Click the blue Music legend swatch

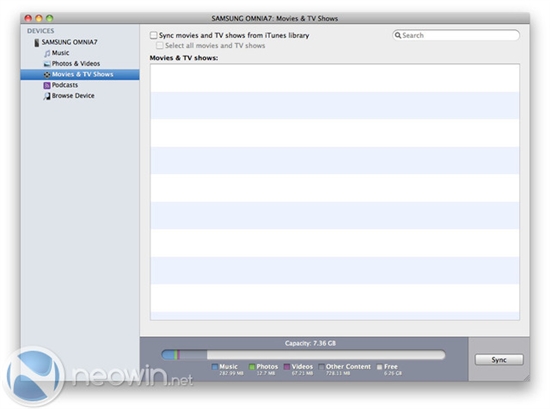coord(215,367)
